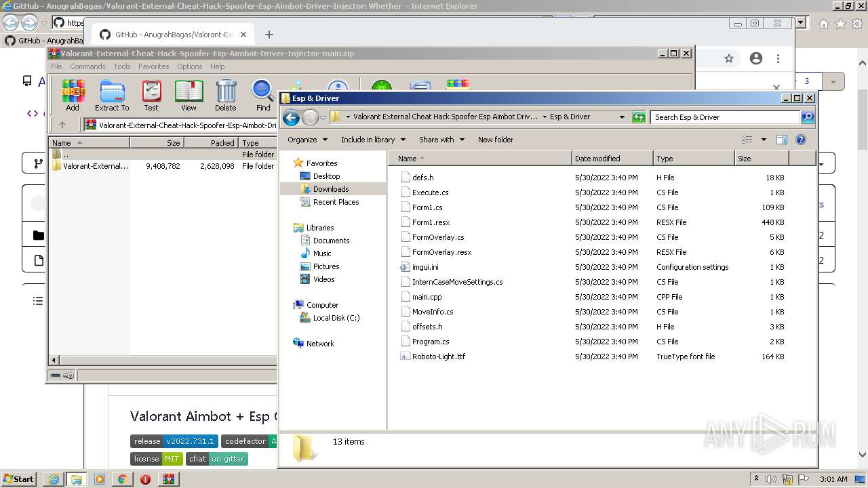Open the Help menu in WinRAR
The width and height of the screenshot is (868, 488).
[217, 66]
